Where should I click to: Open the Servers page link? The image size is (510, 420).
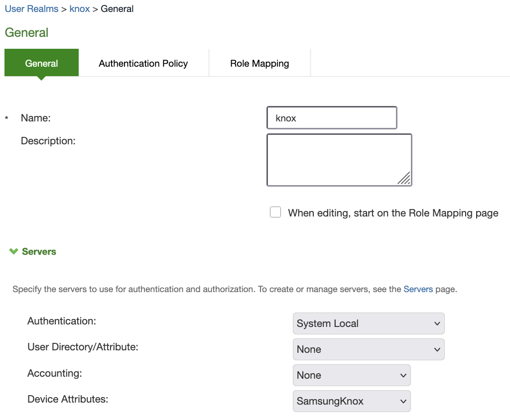pyautogui.click(x=418, y=289)
